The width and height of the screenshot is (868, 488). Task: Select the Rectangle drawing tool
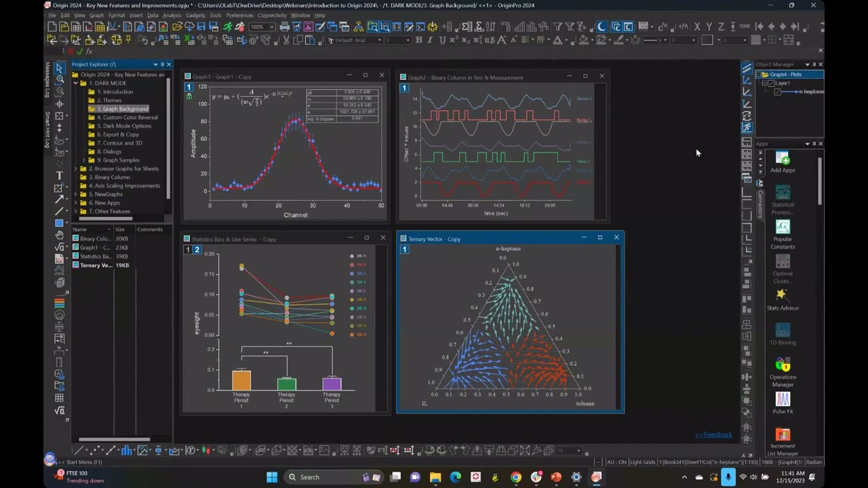click(60, 222)
